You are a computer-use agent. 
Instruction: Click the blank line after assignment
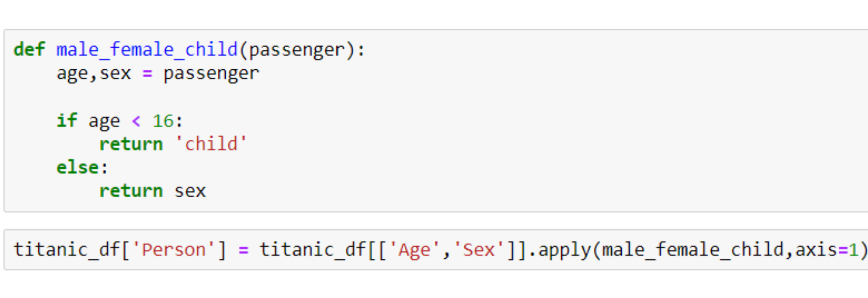(217, 97)
